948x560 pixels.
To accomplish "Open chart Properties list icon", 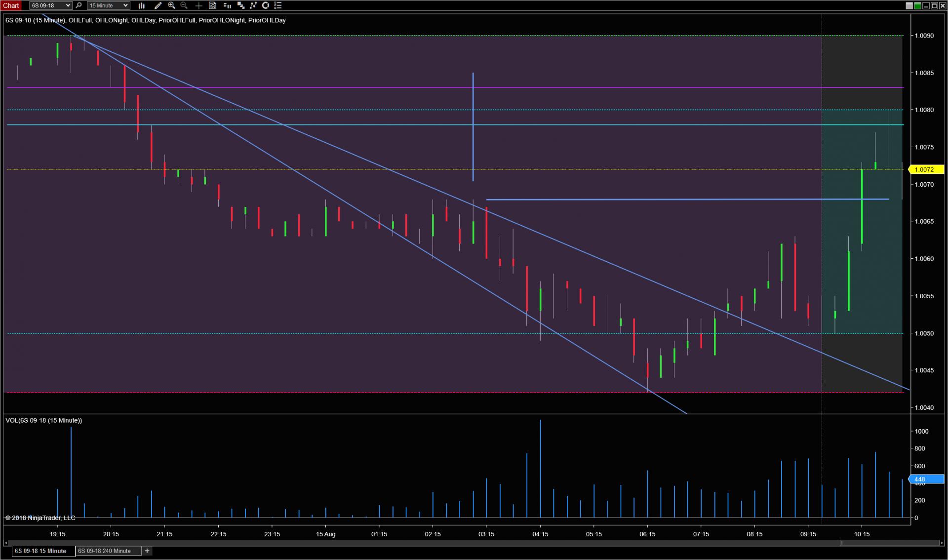I will (x=278, y=5).
